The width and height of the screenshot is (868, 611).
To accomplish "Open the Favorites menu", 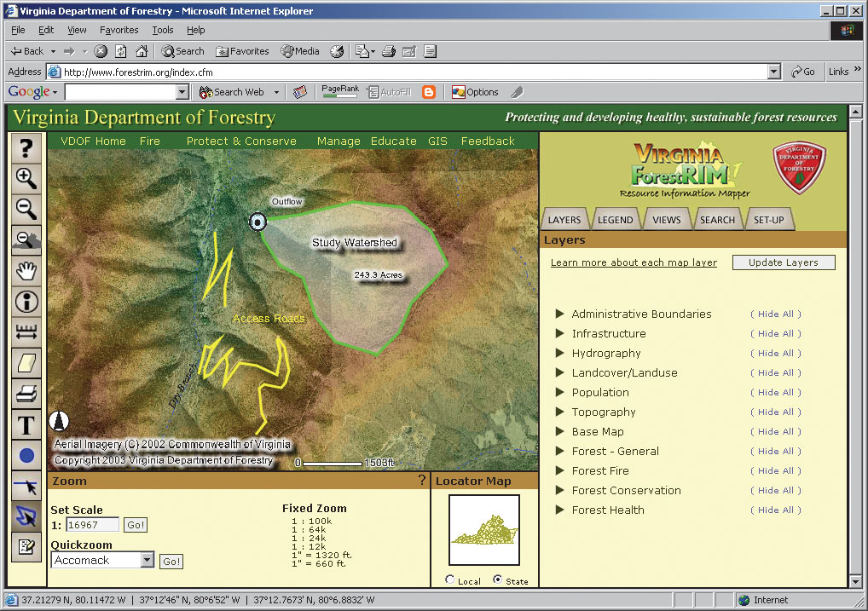I will [x=119, y=30].
